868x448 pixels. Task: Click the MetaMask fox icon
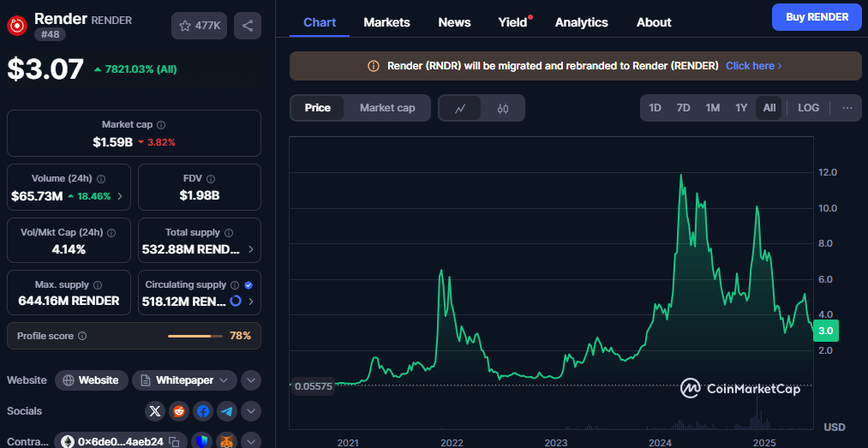[227, 441]
